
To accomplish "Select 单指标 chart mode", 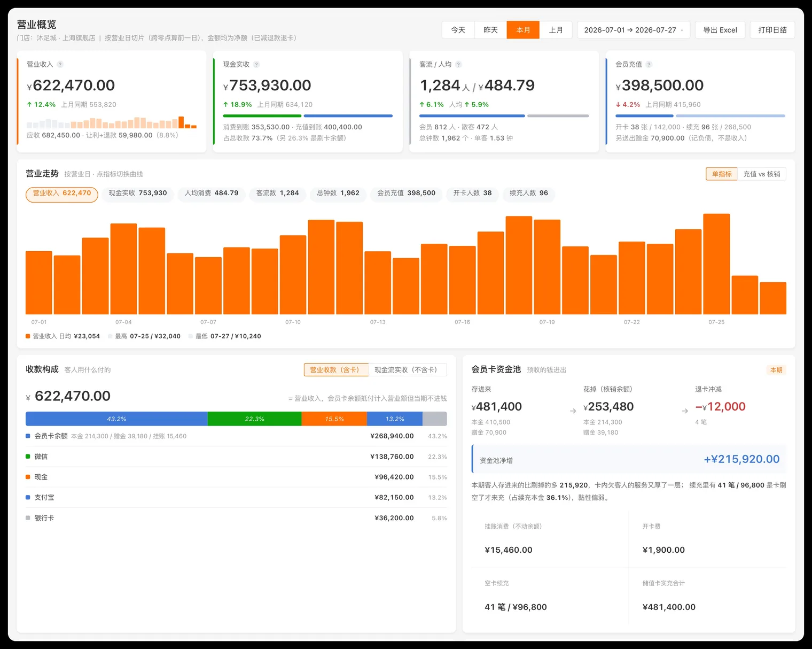I will [x=722, y=174].
